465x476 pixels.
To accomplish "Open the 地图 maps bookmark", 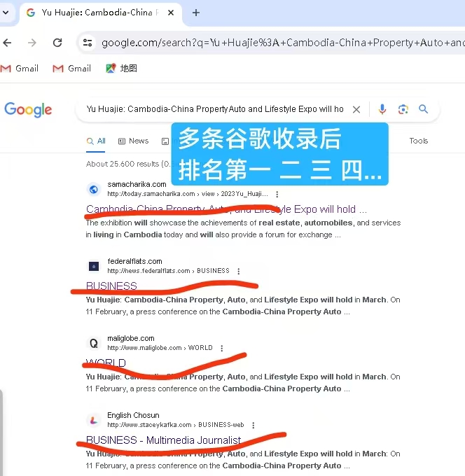I will 121,69.
